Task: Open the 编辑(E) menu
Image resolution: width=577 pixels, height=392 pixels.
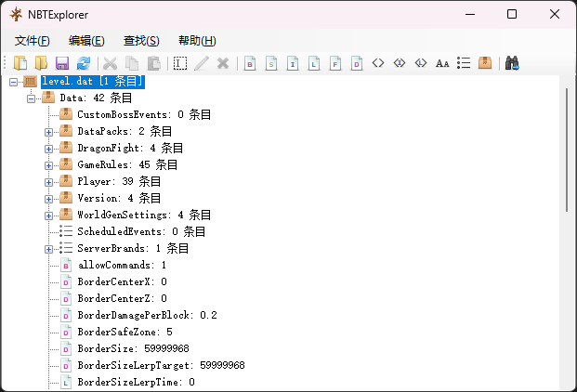Action: (86, 41)
